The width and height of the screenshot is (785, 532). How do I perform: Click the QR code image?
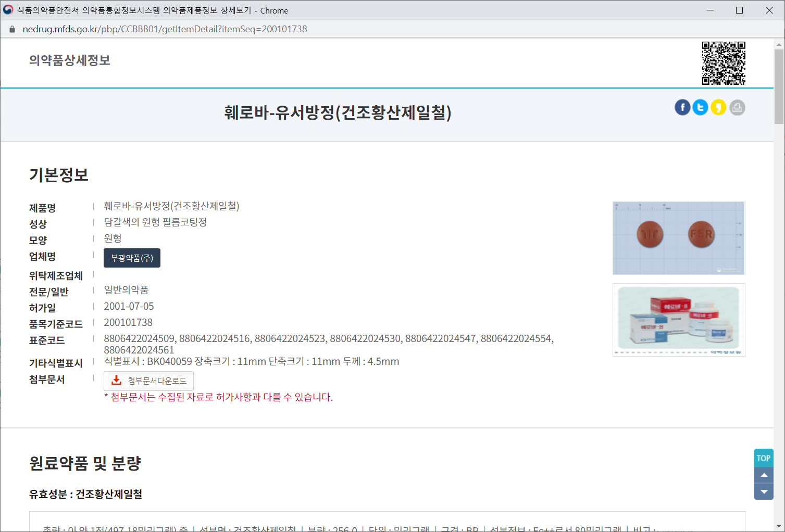click(x=724, y=63)
